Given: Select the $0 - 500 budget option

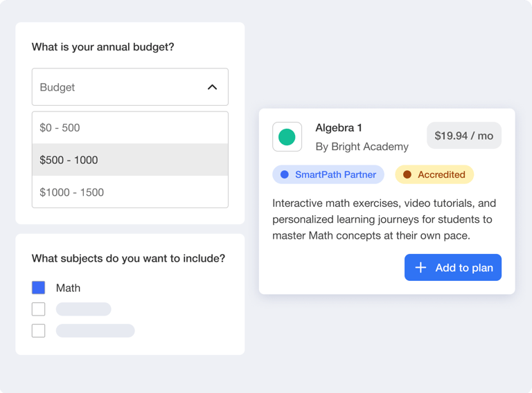Looking at the screenshot, I should click(130, 128).
